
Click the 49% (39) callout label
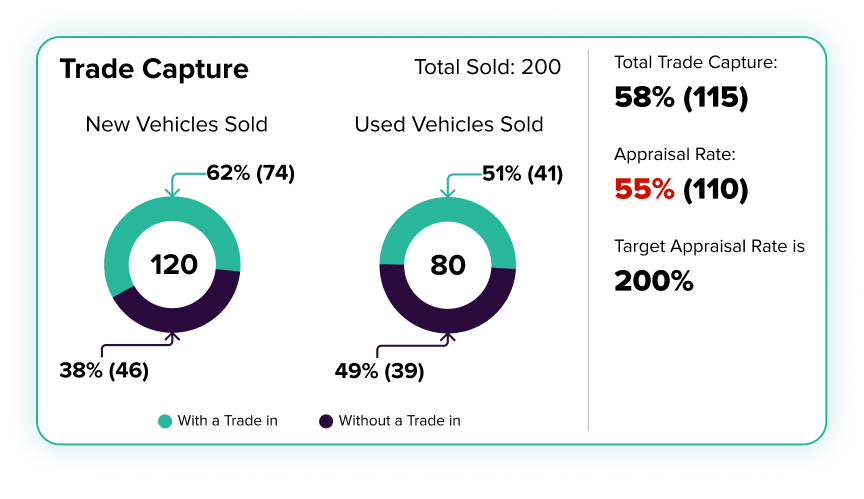[379, 370]
